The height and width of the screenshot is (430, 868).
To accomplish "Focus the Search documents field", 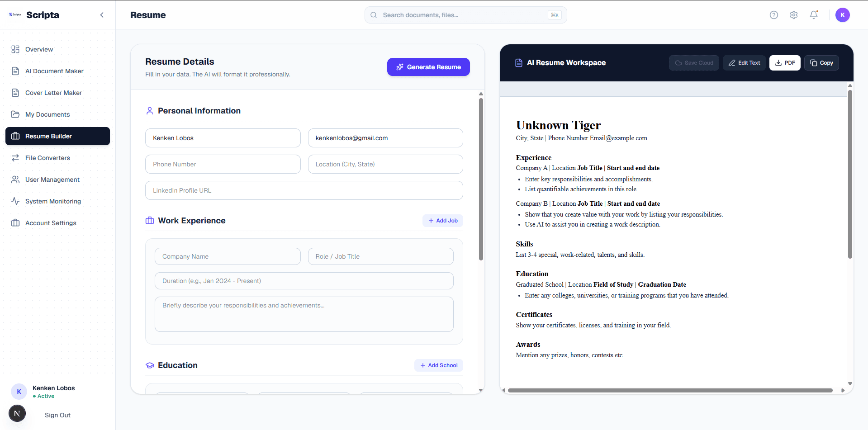I will tap(465, 15).
